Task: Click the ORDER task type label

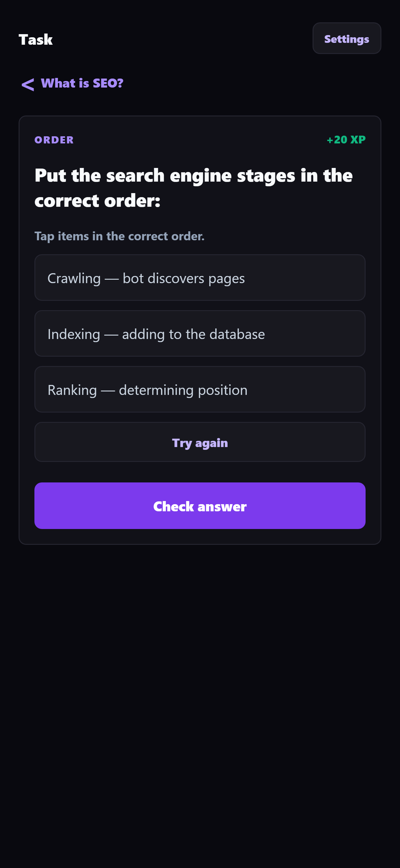Action: (x=54, y=140)
